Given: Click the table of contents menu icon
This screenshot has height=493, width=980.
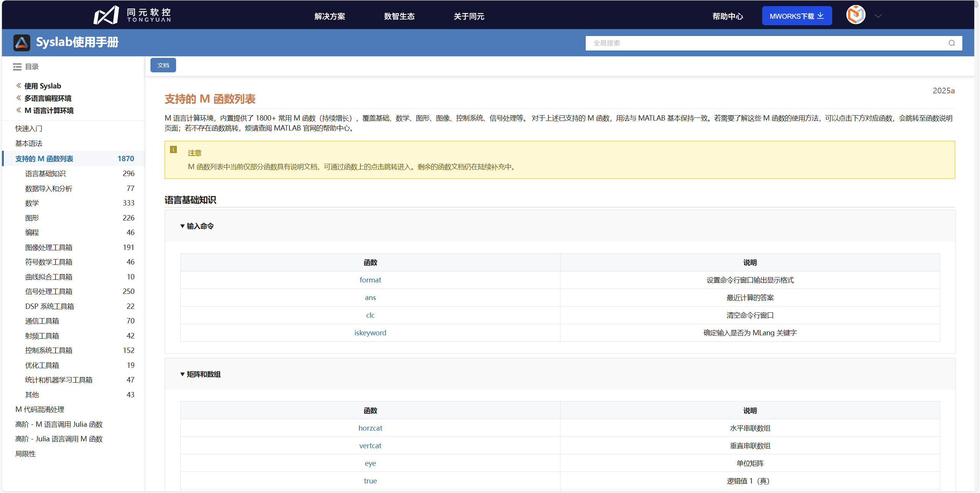Looking at the screenshot, I should click(17, 67).
